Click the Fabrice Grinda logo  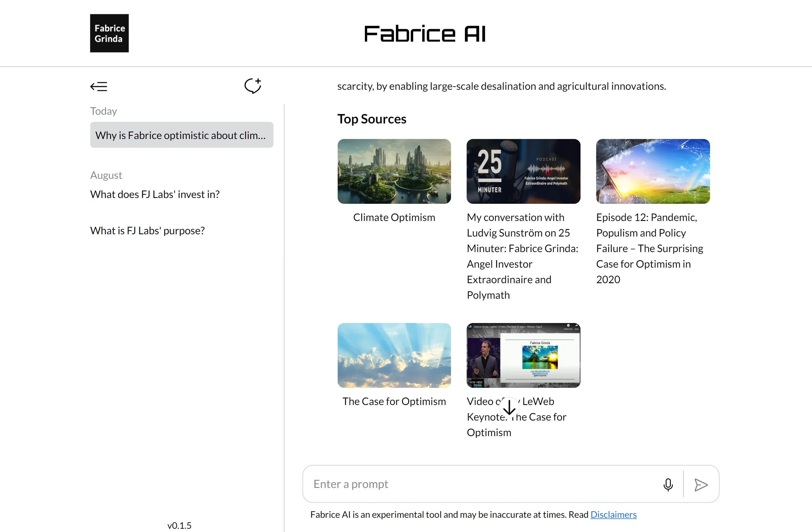109,33
